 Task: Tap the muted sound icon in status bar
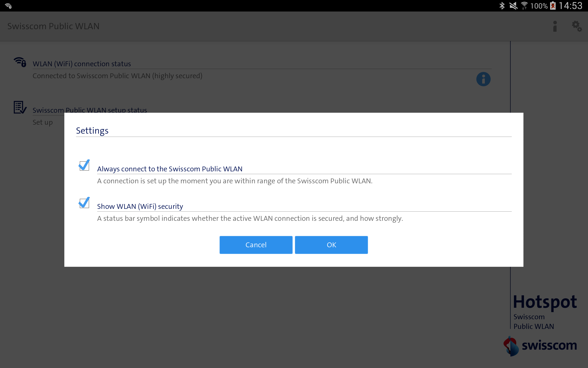(x=513, y=6)
